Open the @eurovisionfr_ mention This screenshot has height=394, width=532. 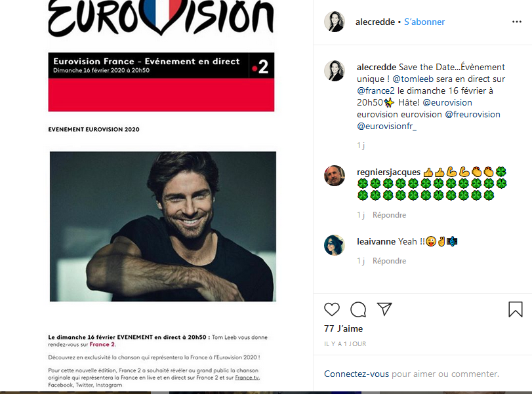coord(386,126)
